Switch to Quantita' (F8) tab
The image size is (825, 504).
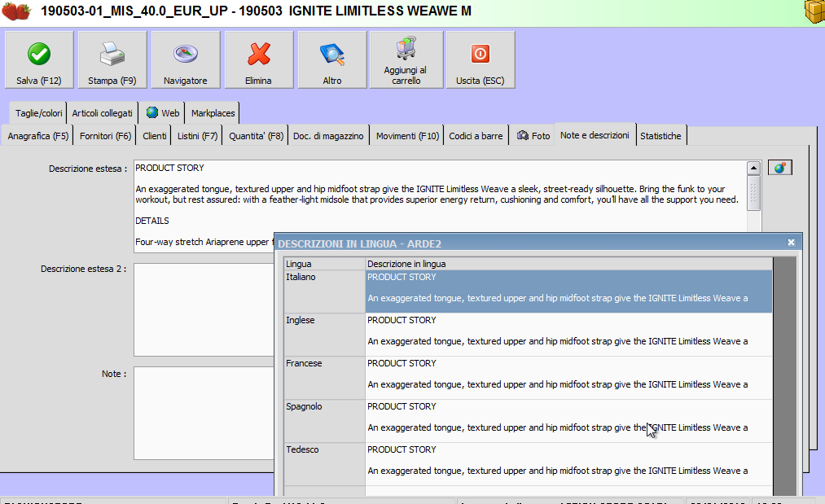(256, 136)
